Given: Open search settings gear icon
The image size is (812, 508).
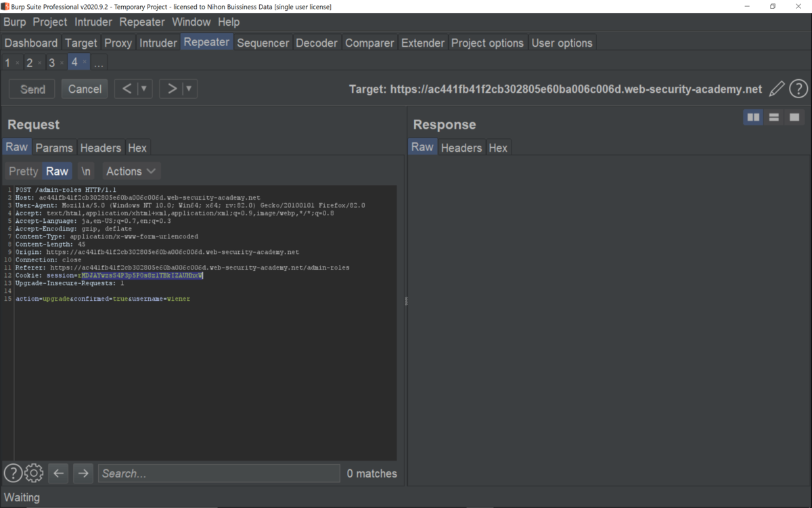Looking at the screenshot, I should tap(34, 473).
